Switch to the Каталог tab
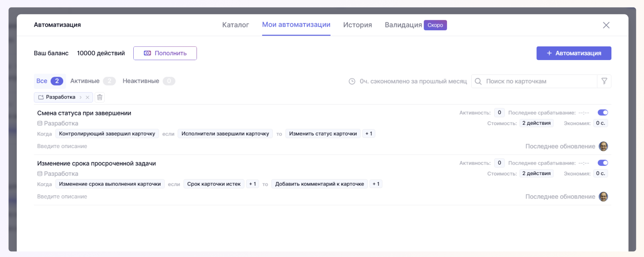The height and width of the screenshot is (257, 644). [236, 25]
